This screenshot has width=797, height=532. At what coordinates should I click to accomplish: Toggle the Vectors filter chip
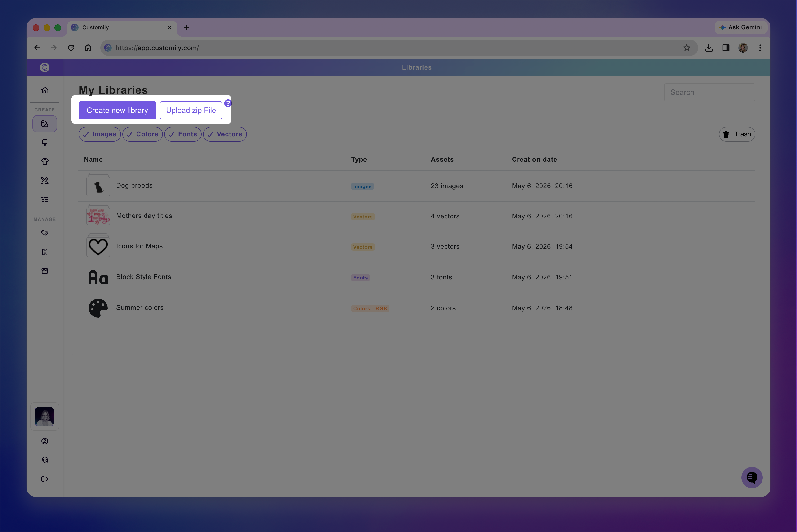[x=225, y=134]
